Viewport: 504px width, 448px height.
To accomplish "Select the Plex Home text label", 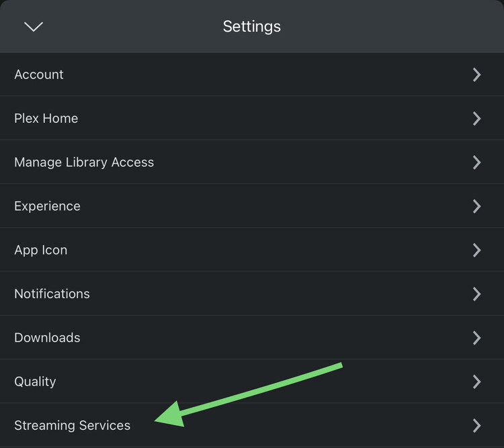I will (x=46, y=118).
